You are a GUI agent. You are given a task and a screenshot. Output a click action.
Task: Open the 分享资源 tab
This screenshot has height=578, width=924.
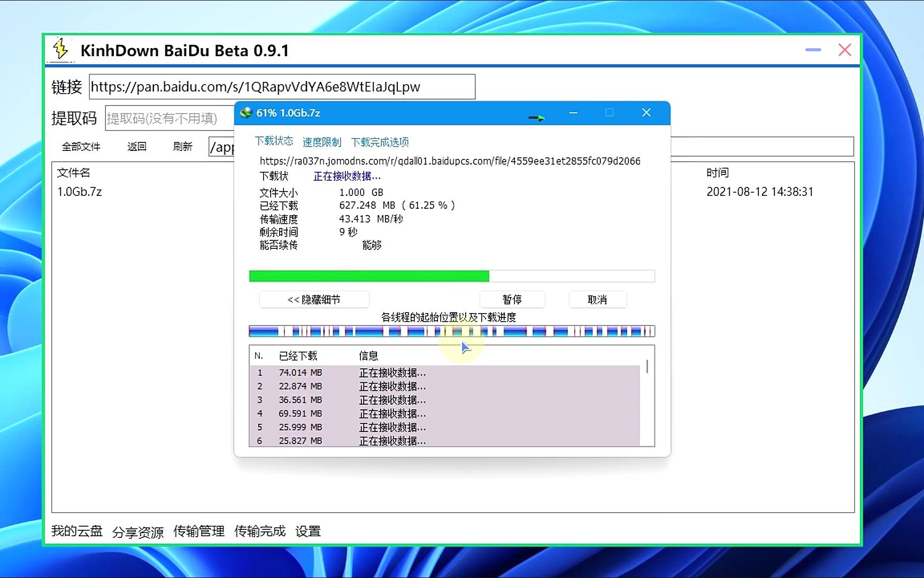pyautogui.click(x=138, y=532)
